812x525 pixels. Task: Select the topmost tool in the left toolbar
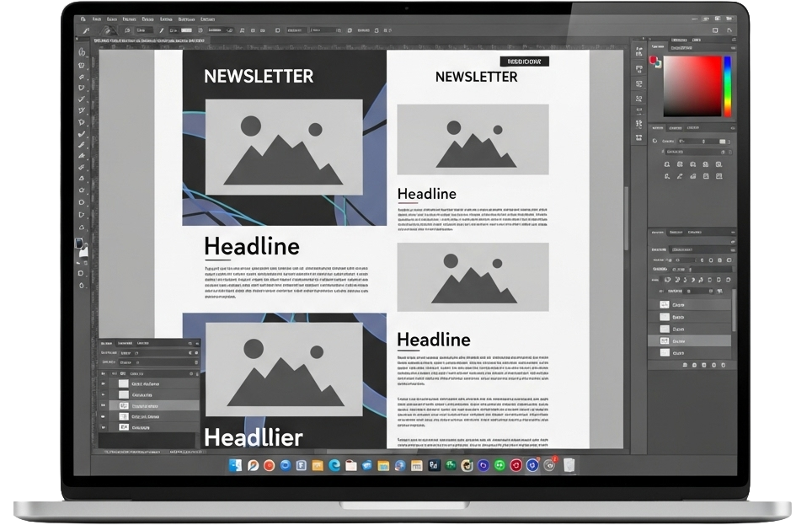point(82,52)
